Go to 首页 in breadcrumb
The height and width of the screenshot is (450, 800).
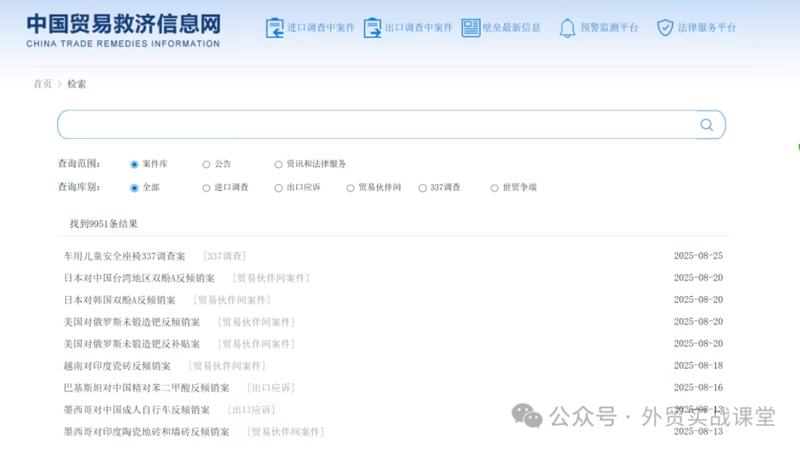click(x=42, y=84)
